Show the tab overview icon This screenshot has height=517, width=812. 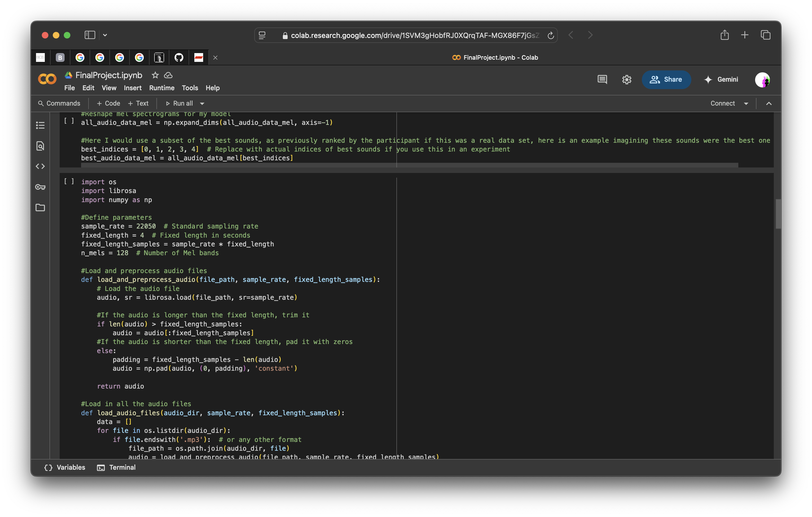[x=766, y=35]
